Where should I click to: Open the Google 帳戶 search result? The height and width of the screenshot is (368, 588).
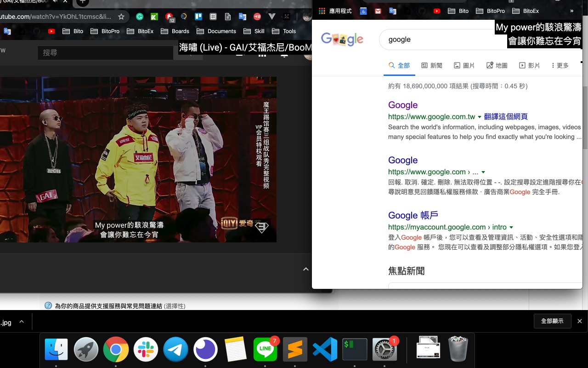(413, 215)
